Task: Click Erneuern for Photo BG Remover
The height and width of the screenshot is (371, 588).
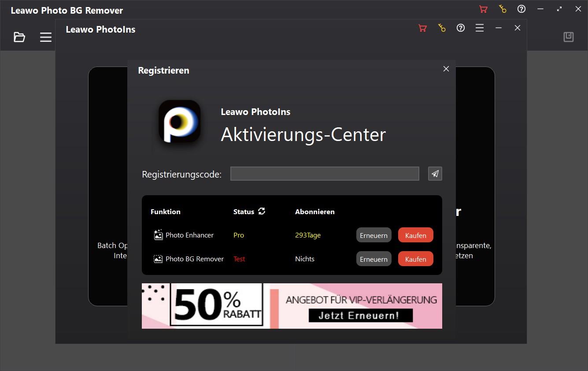Action: [374, 259]
